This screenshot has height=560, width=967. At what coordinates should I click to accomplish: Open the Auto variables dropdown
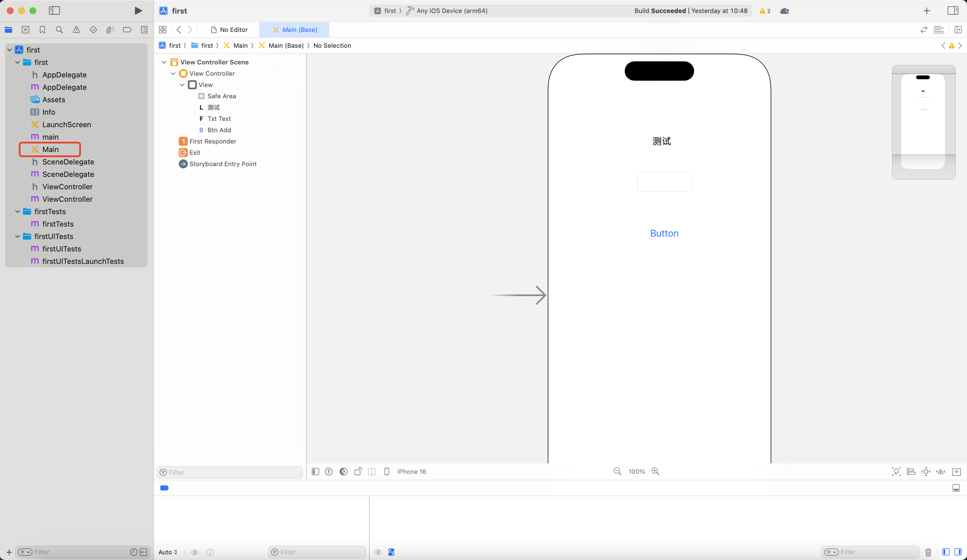[x=168, y=552]
